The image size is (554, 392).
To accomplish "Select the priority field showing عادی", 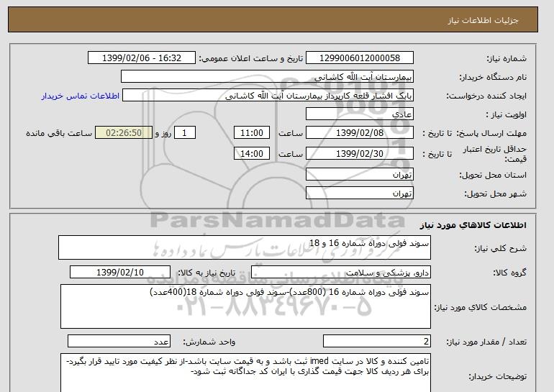I will click(359, 114).
